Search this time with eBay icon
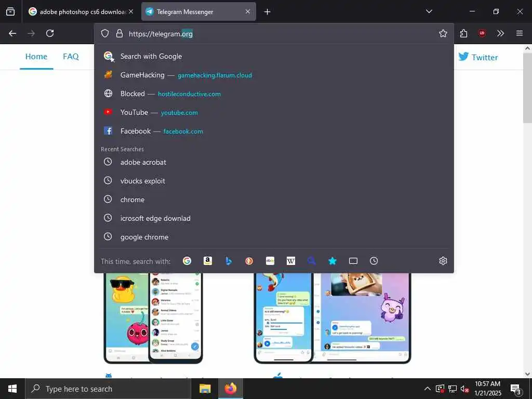 coord(270,261)
